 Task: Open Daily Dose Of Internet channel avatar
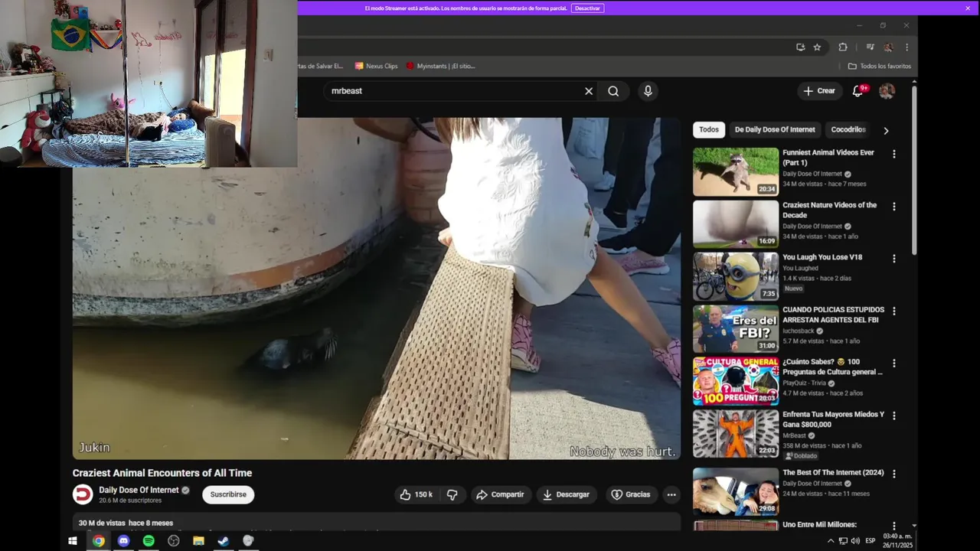83,494
